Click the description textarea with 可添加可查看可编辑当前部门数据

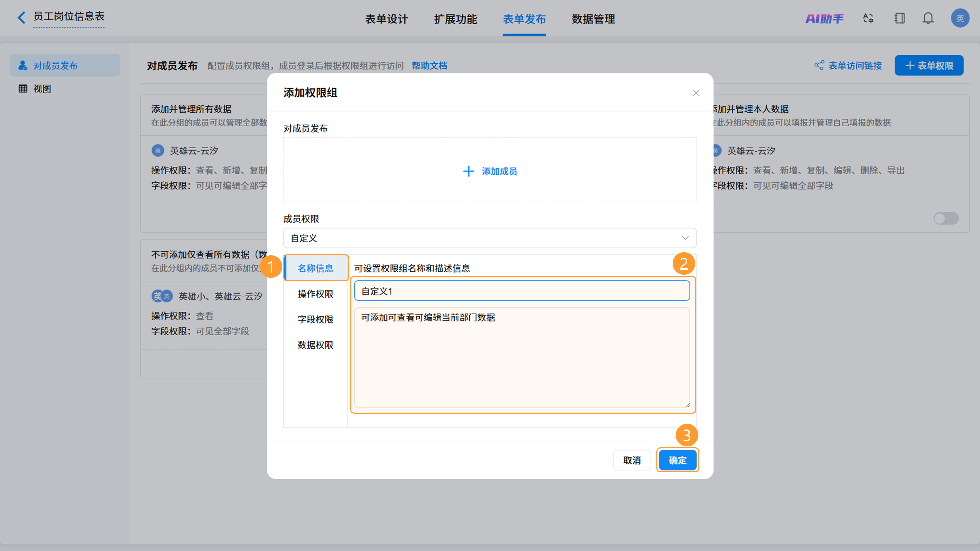tap(522, 357)
